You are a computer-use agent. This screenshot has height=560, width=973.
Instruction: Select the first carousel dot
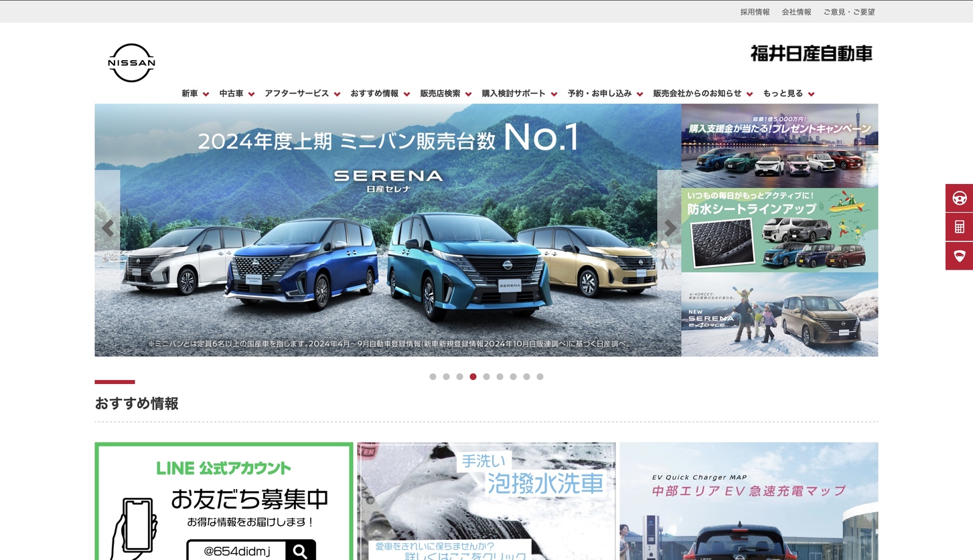coord(433,377)
